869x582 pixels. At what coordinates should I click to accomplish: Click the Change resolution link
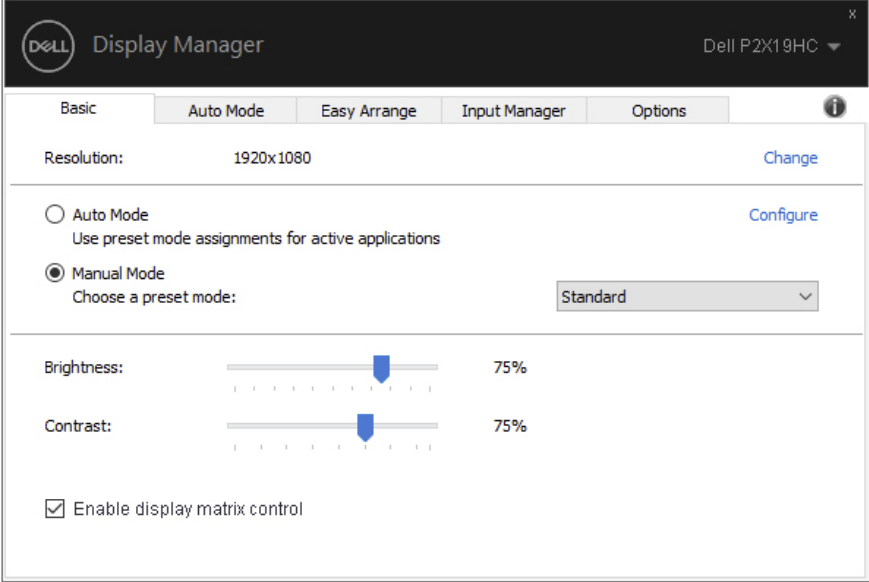(x=790, y=158)
